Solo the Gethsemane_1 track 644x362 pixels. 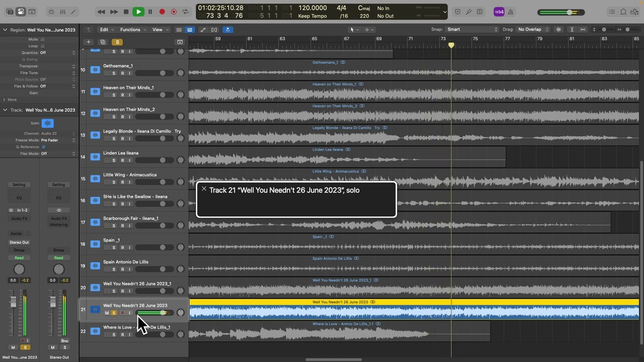[x=114, y=73]
